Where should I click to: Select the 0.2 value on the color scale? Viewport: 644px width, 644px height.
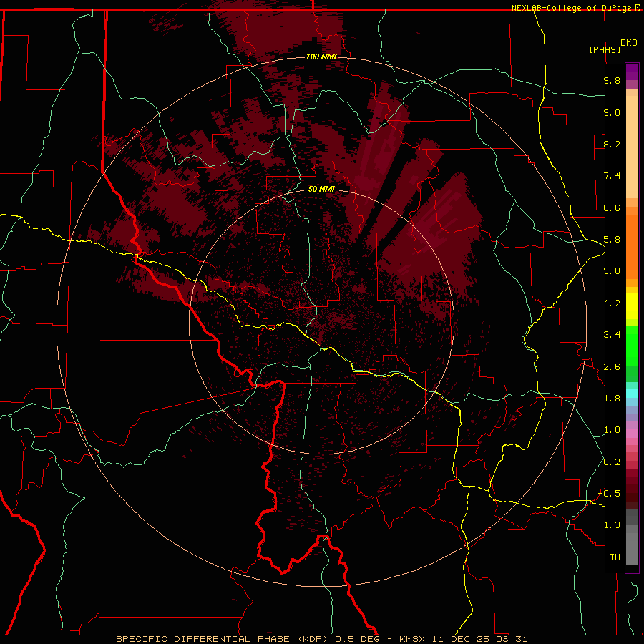612,462
